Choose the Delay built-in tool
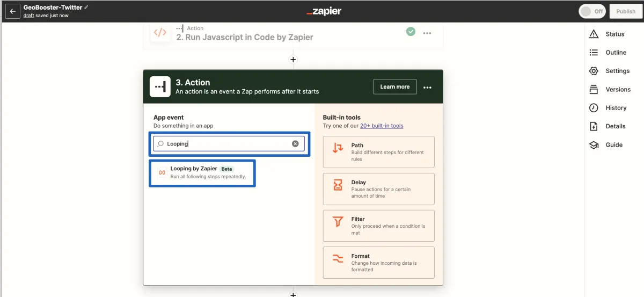 [378, 189]
